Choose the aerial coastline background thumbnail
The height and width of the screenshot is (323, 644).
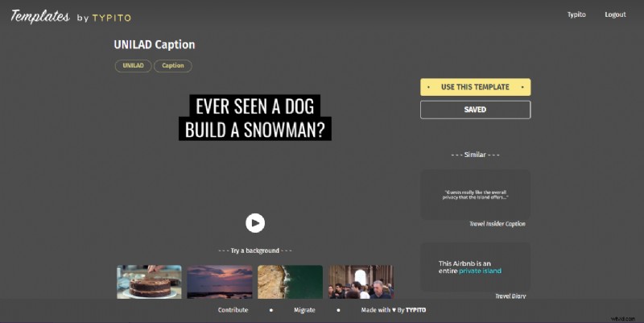(x=290, y=282)
